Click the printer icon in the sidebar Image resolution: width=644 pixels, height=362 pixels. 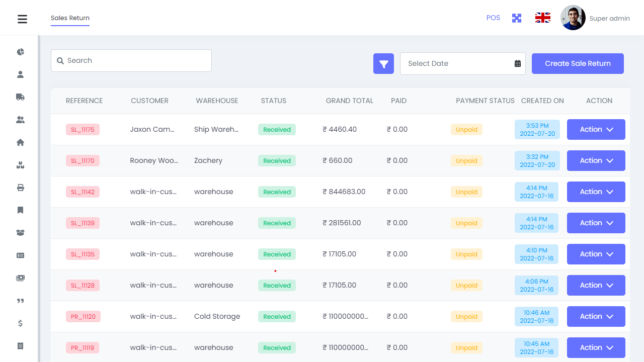21,188
